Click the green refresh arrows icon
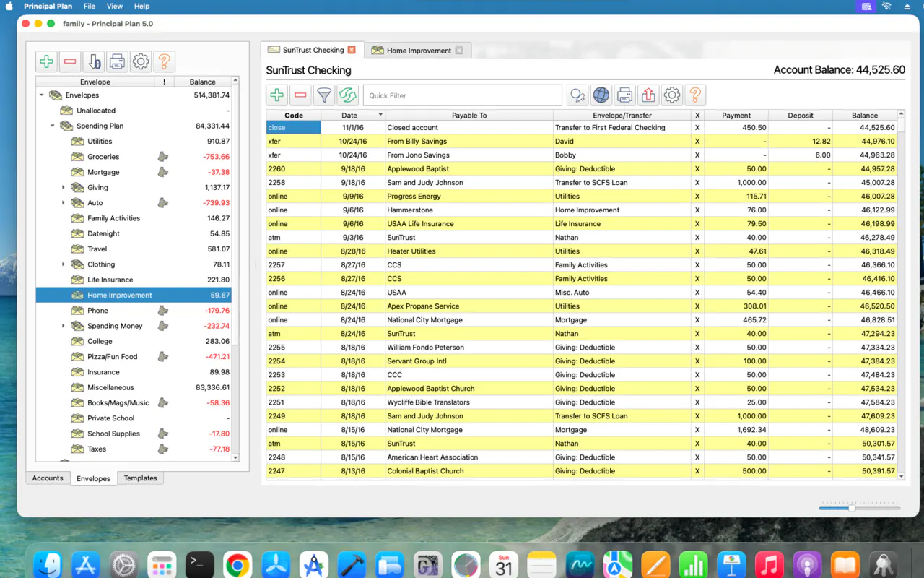Screen dimensions: 924x578 [x=348, y=95]
